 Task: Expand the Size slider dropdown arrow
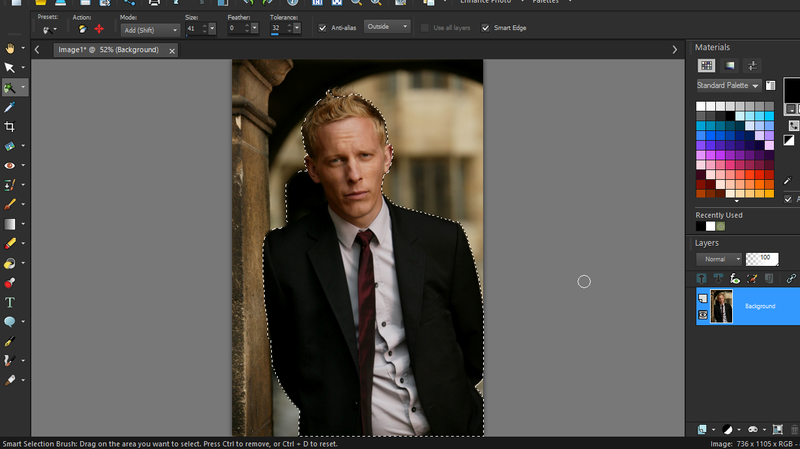point(212,29)
